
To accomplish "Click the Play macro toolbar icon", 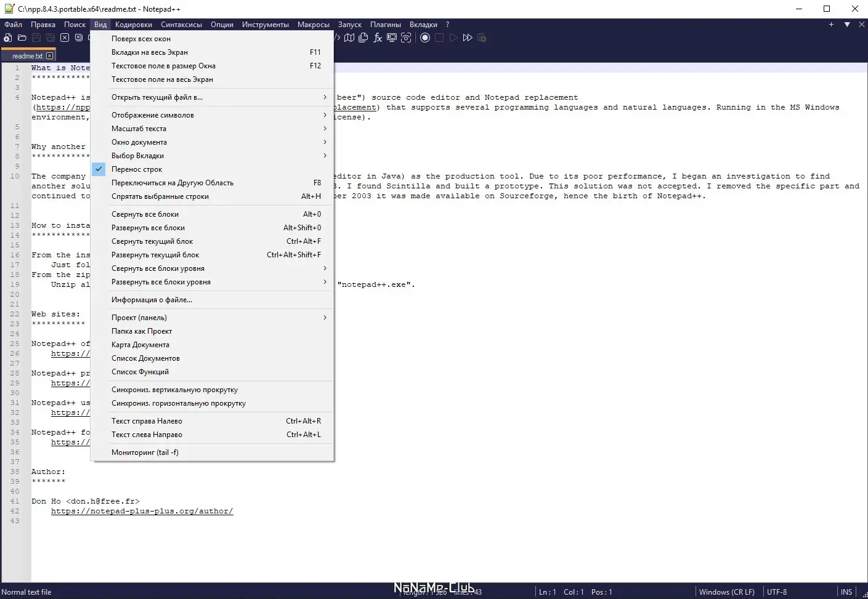I will [453, 38].
